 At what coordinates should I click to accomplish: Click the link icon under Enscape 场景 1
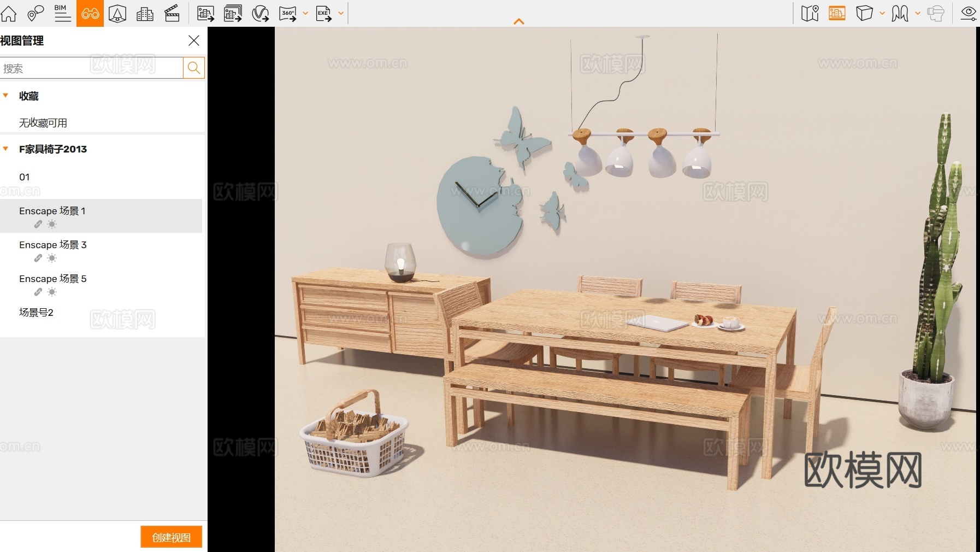click(38, 224)
